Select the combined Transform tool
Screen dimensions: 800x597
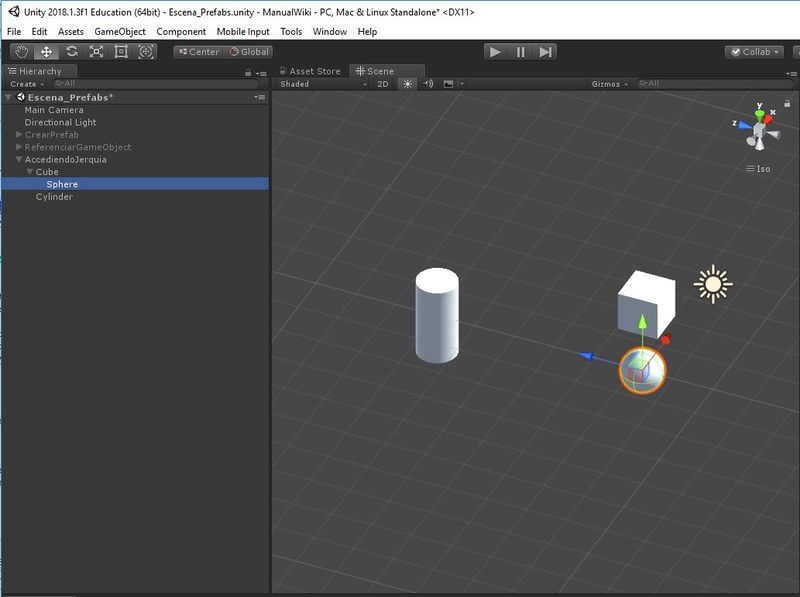pos(145,52)
